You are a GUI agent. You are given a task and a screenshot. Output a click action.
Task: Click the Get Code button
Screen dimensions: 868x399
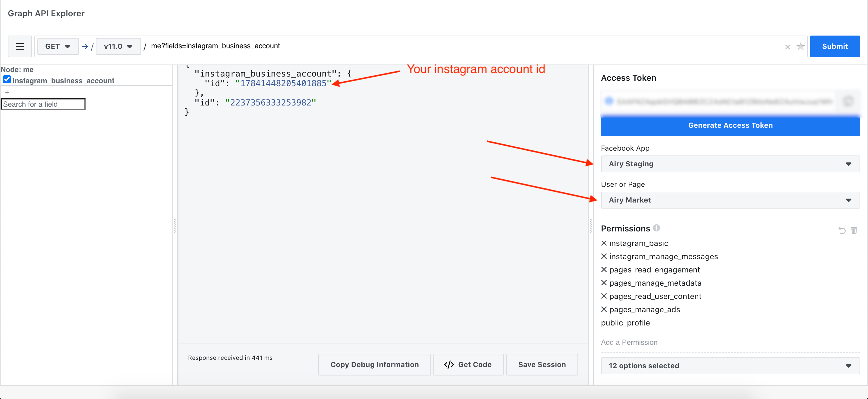pyautogui.click(x=468, y=364)
